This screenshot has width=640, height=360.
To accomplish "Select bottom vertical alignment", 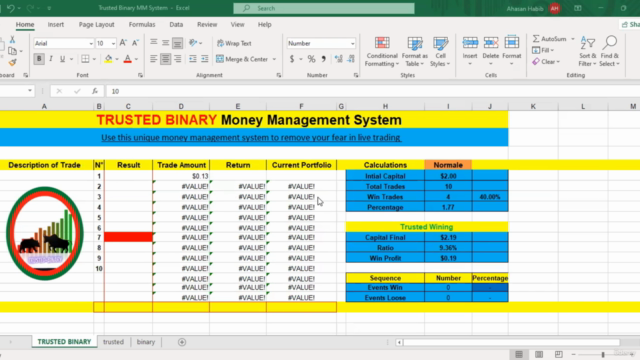I will (178, 43).
